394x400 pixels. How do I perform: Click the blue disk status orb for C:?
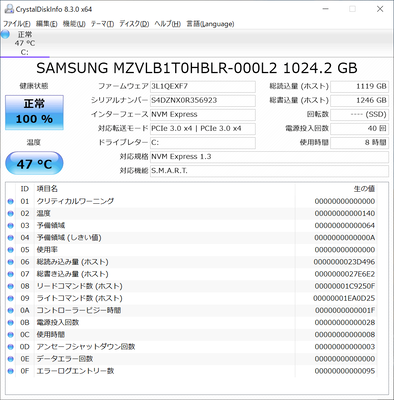click(5, 34)
